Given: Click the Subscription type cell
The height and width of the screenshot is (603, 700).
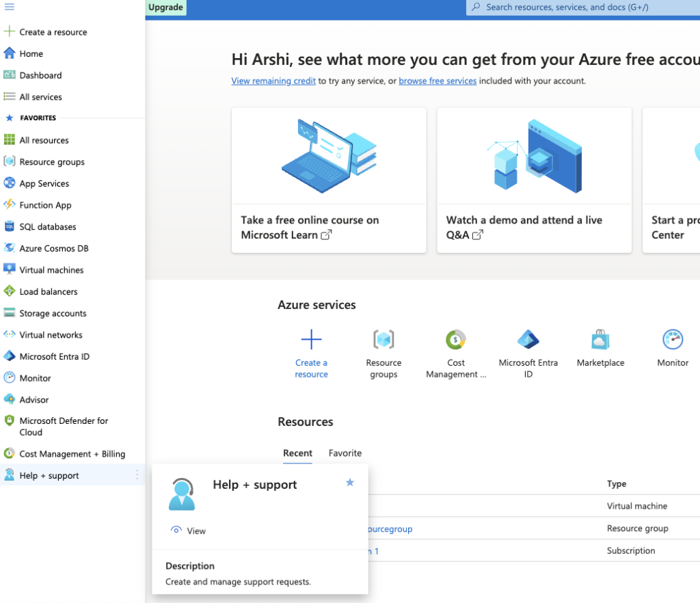Looking at the screenshot, I should coord(631,551).
